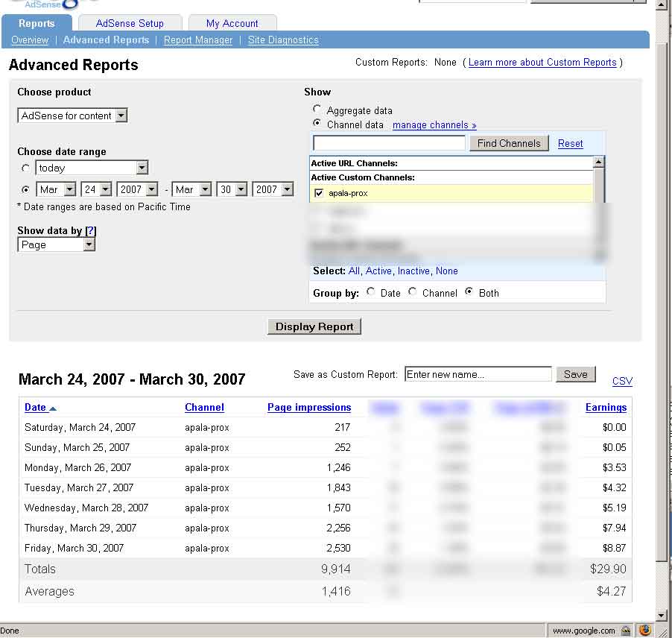Open the 'today' date preset dropdown
The width and height of the screenshot is (672, 638).
(x=92, y=168)
